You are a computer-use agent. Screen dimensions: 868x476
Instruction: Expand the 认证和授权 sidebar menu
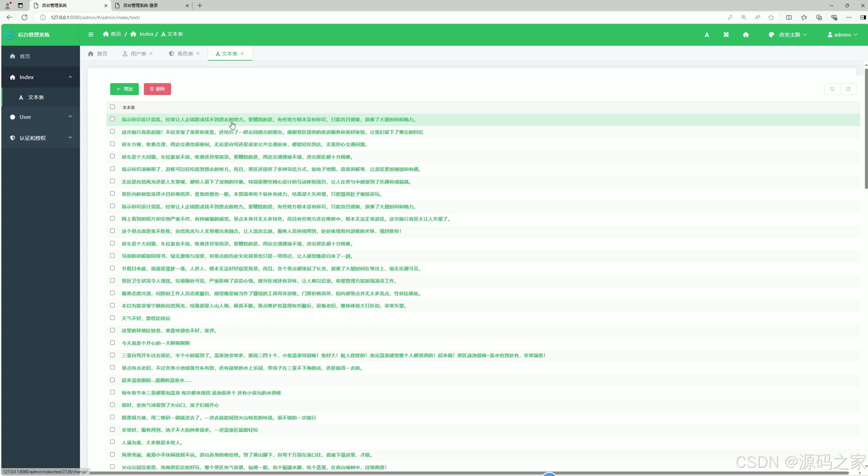click(x=40, y=138)
